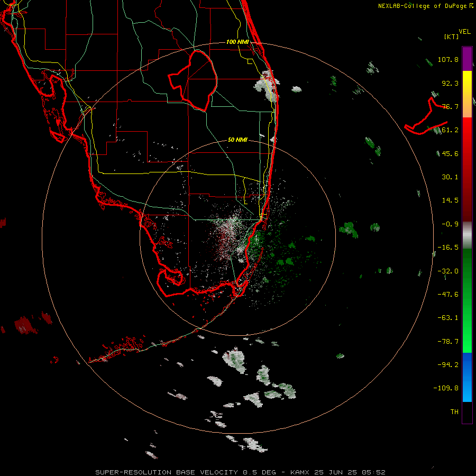
Task: Click the 14.5 legend value
Action: click(x=450, y=200)
